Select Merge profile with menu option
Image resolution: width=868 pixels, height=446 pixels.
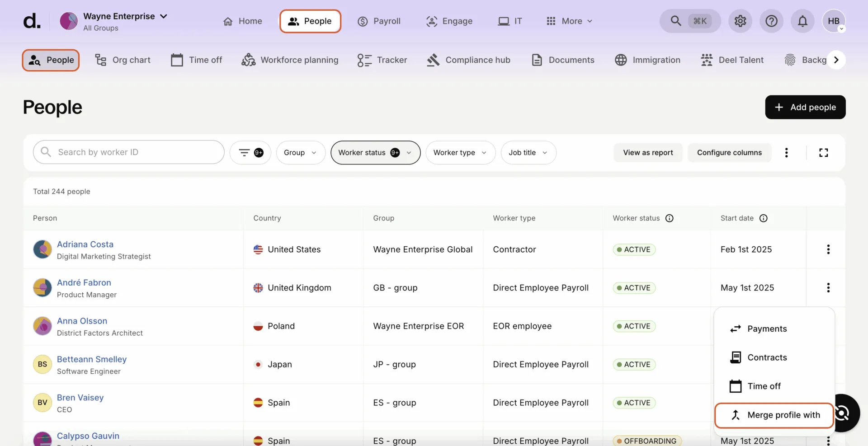(x=774, y=415)
